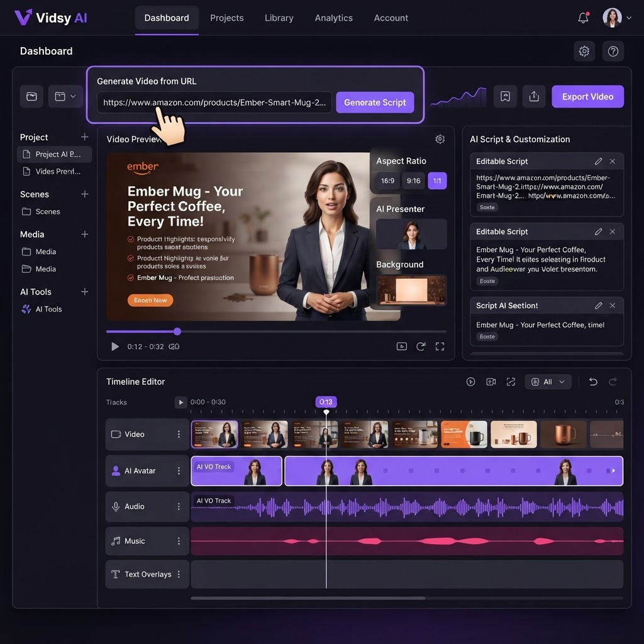Close the first Editable Script card
Image resolution: width=644 pixels, height=644 pixels.
pos(613,162)
